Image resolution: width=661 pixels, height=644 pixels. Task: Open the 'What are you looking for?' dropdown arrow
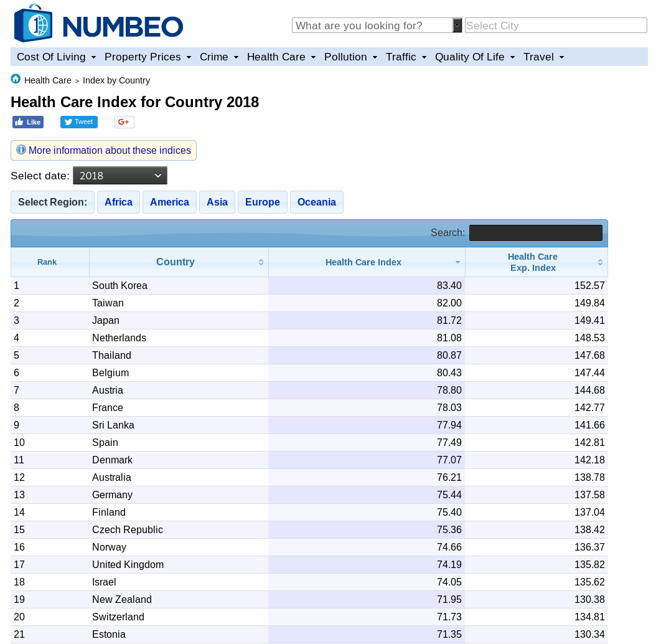click(x=457, y=26)
